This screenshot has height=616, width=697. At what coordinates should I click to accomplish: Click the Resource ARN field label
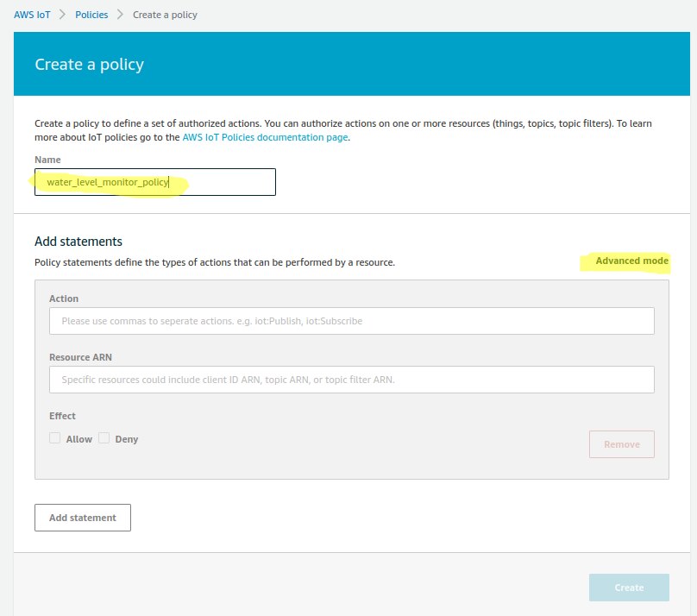(80, 357)
